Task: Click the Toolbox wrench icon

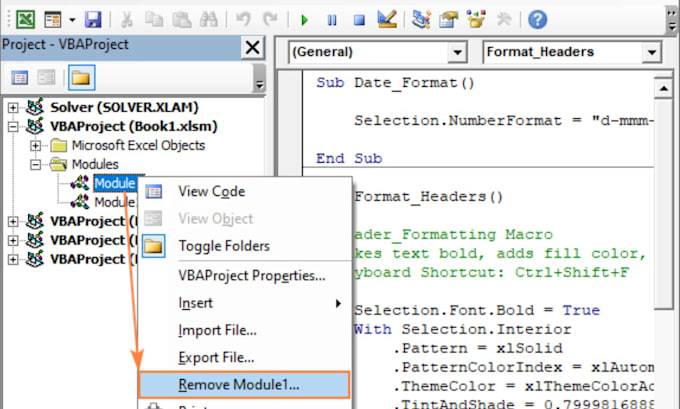Action: [x=504, y=20]
